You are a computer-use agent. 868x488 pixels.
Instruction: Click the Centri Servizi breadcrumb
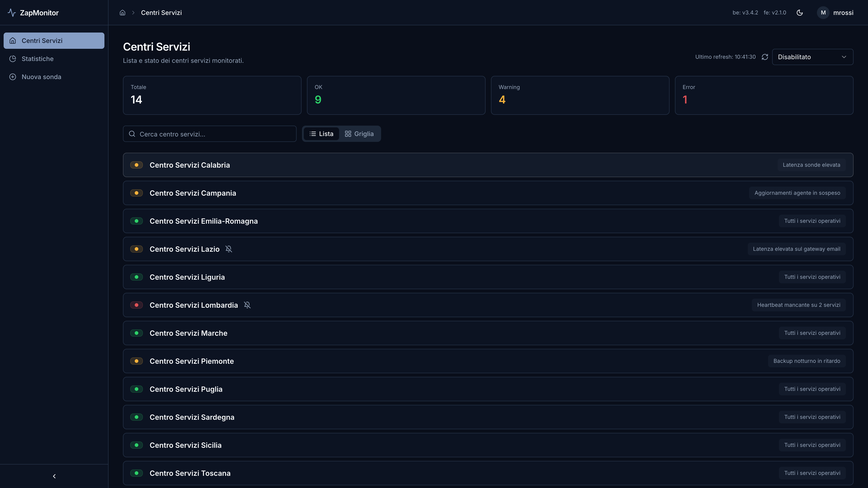(x=161, y=13)
